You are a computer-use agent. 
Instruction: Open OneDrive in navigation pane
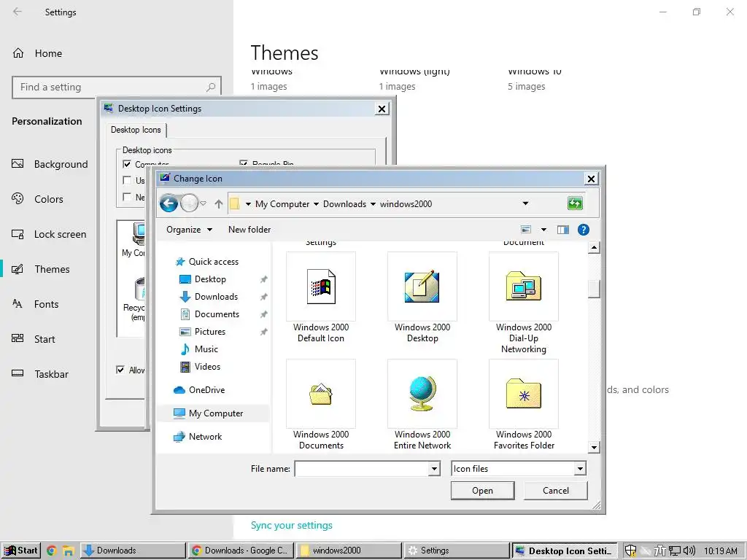coord(206,390)
